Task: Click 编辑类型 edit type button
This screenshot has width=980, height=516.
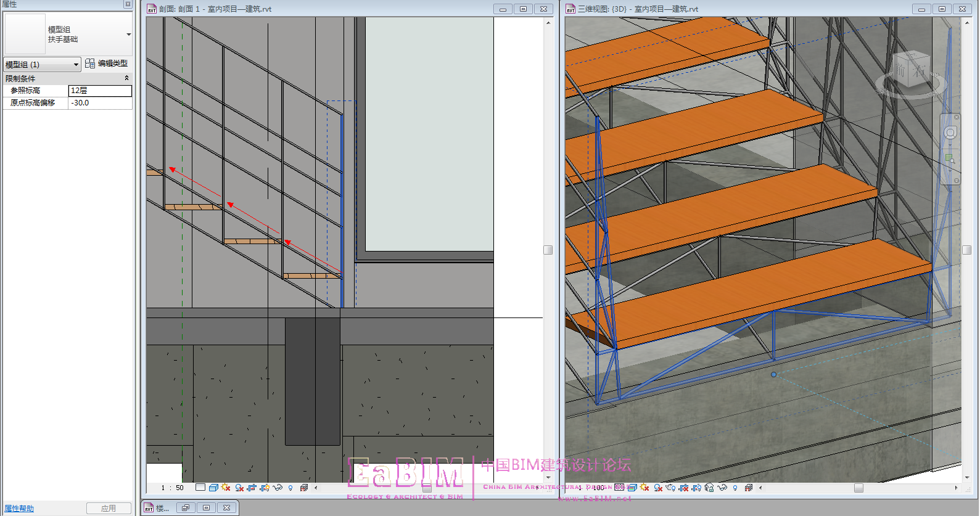Action: tap(106, 63)
